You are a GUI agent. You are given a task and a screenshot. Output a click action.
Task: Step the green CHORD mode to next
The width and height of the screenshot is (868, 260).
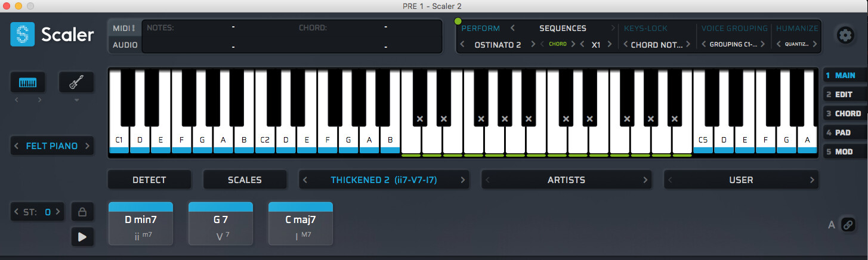(x=573, y=44)
